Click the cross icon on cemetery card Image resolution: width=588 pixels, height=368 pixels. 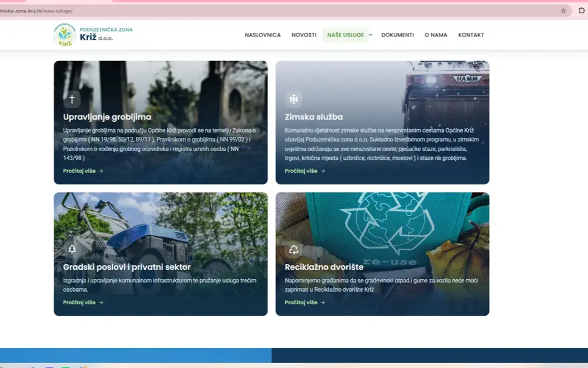point(72,99)
